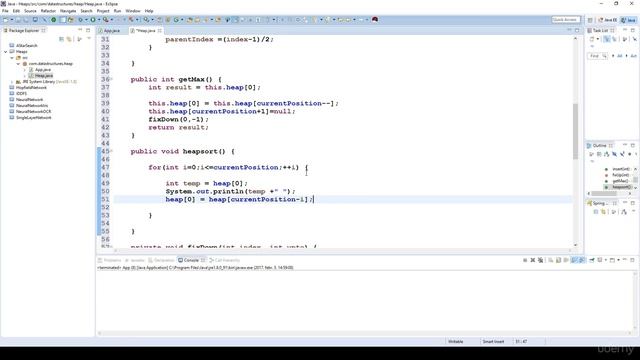This screenshot has height=360, width=640.
Task: Click the New file toolbar icon
Action: click(6, 20)
